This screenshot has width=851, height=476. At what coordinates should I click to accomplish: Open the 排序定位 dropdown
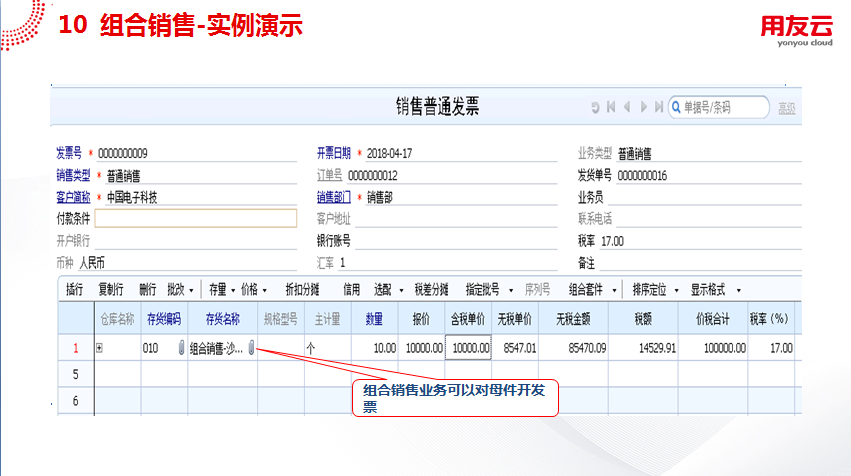(676, 291)
